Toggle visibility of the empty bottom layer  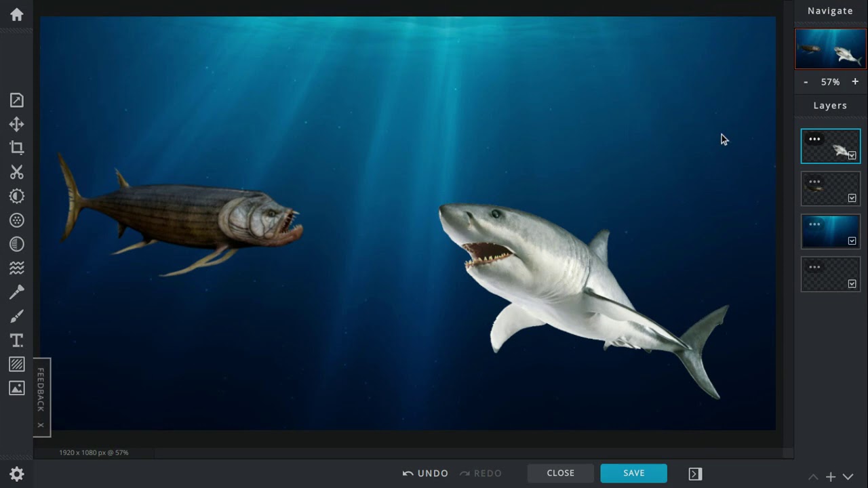pyautogui.click(x=852, y=284)
